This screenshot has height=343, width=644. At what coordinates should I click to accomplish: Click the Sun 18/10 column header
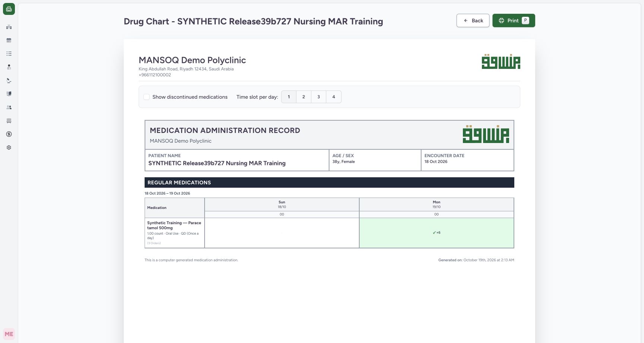pyautogui.click(x=282, y=204)
